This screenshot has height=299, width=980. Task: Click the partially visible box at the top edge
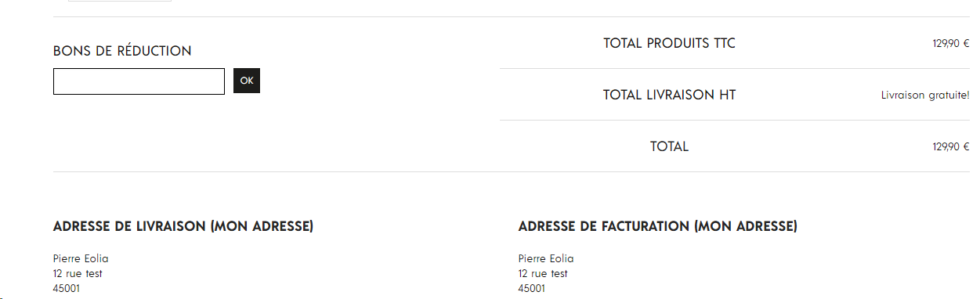[120, 1]
